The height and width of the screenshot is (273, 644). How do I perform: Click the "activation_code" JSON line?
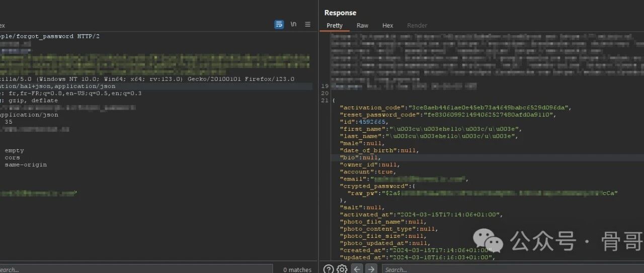click(x=456, y=108)
